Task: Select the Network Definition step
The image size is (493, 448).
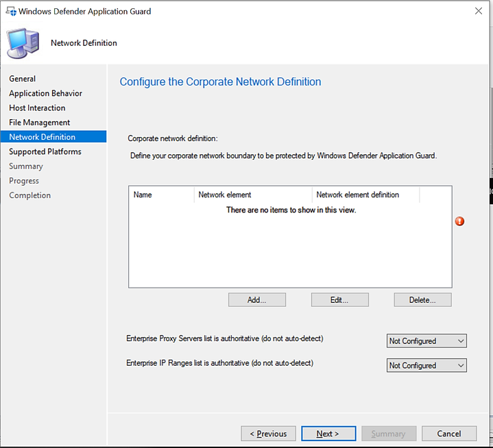Action: (53, 137)
